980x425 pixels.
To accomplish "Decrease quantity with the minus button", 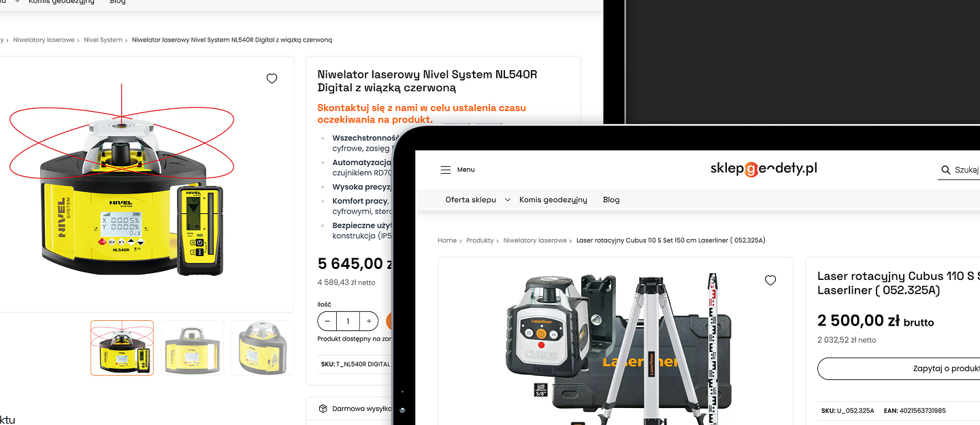I will (x=327, y=321).
